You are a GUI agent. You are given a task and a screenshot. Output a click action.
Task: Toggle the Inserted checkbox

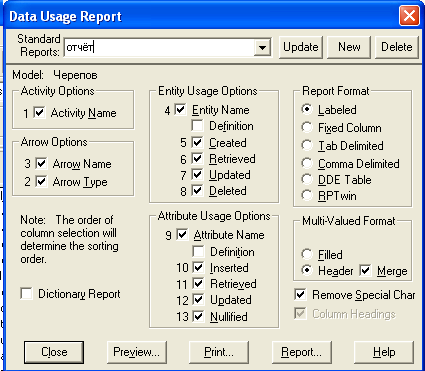coord(198,267)
